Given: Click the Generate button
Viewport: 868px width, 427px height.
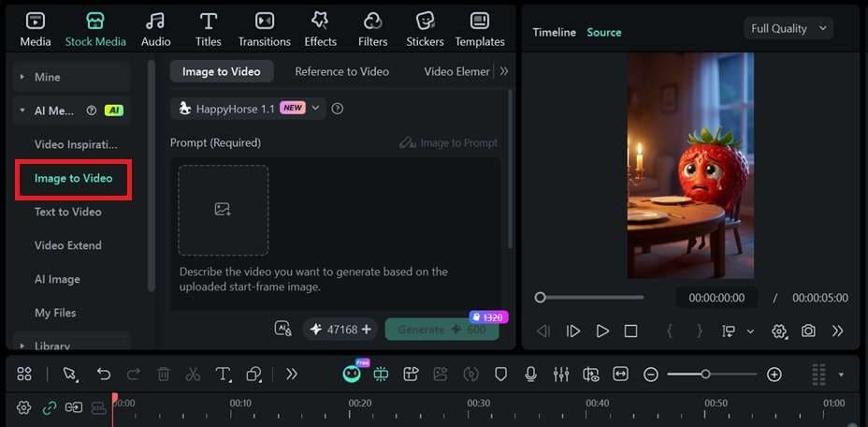Looking at the screenshot, I should (441, 330).
